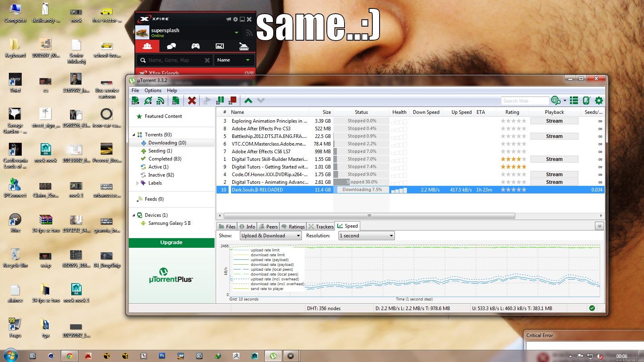This screenshot has height=362, width=644.
Task: Click the Search Web input field
Action: (525, 101)
